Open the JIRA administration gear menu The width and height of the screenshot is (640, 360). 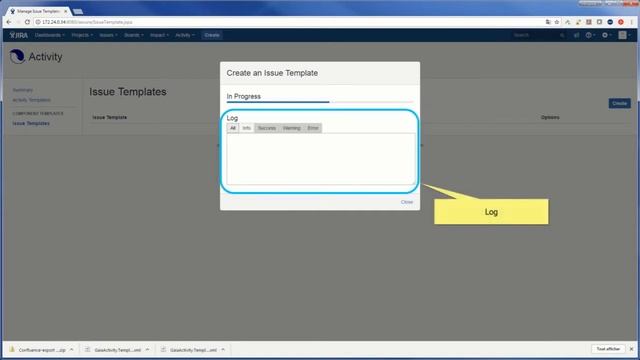pyautogui.click(x=607, y=36)
